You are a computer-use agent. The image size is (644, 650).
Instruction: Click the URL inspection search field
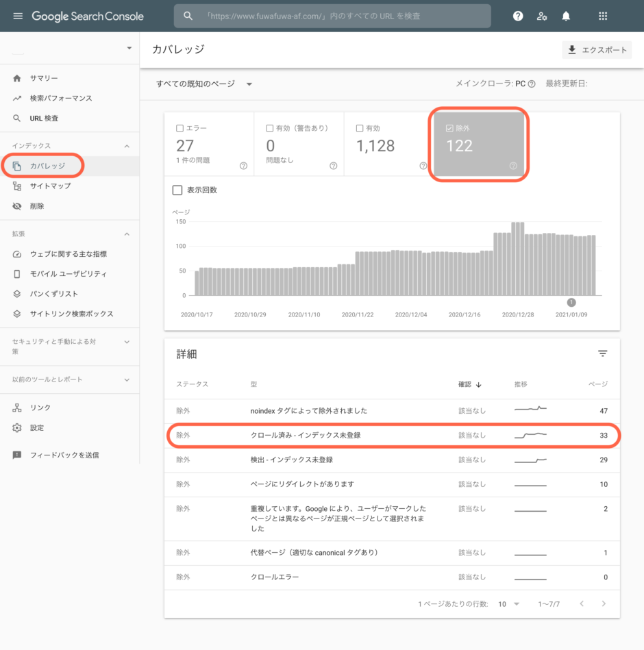click(x=332, y=16)
